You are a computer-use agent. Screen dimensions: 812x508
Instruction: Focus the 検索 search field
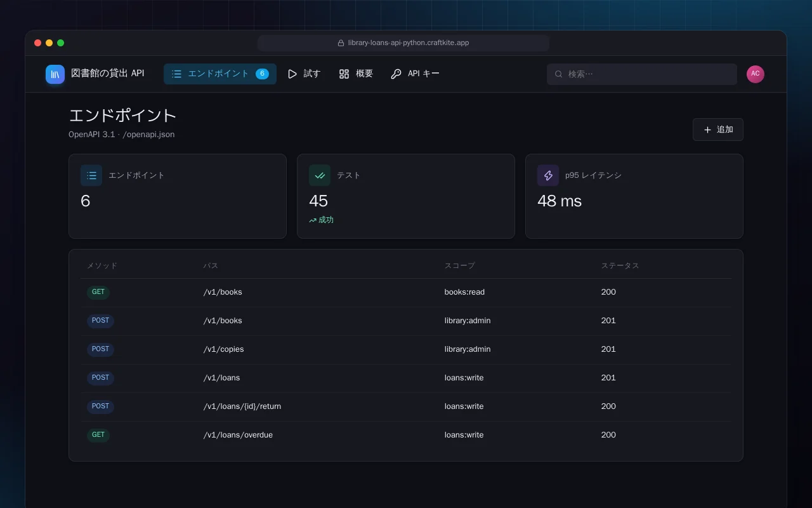coord(642,74)
